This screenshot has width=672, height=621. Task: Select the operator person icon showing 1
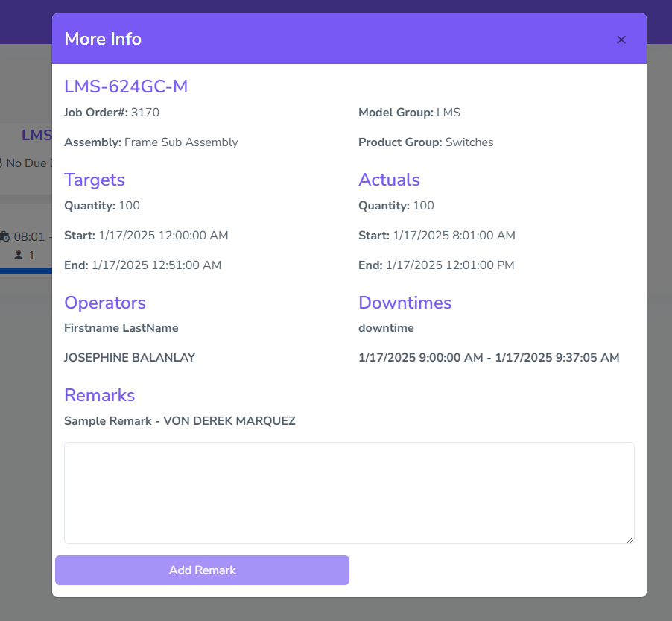click(x=17, y=255)
